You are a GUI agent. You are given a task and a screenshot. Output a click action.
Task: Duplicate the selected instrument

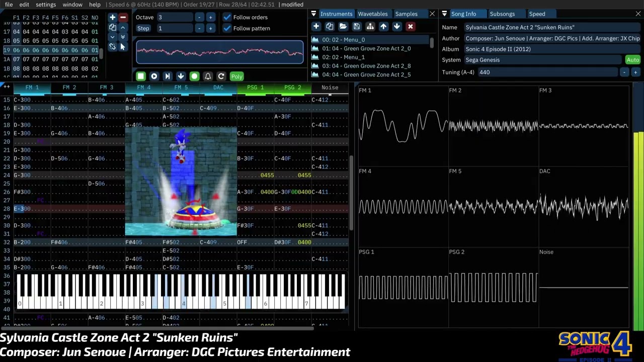330,27
